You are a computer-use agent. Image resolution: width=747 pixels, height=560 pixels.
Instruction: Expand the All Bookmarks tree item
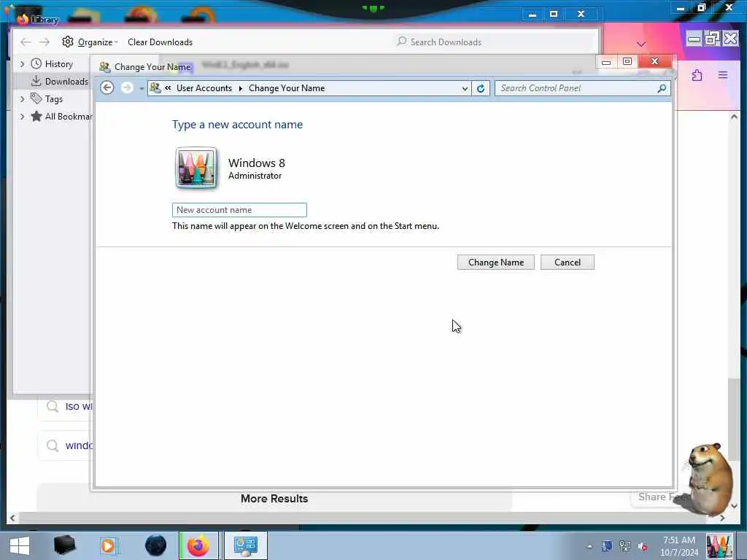coord(22,117)
